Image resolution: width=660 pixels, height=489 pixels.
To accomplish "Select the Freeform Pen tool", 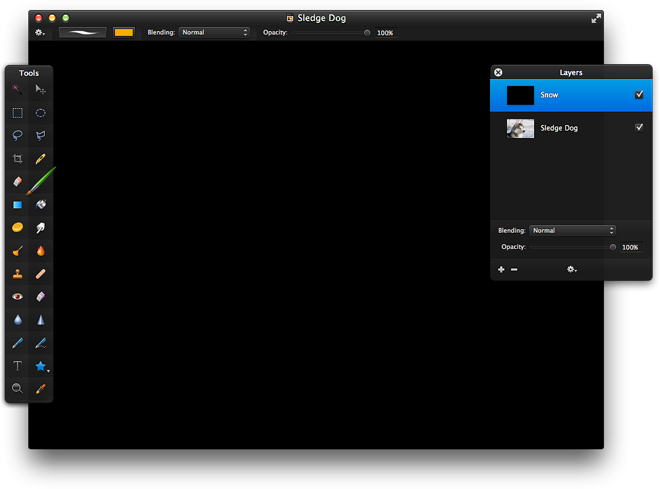I will (x=40, y=343).
